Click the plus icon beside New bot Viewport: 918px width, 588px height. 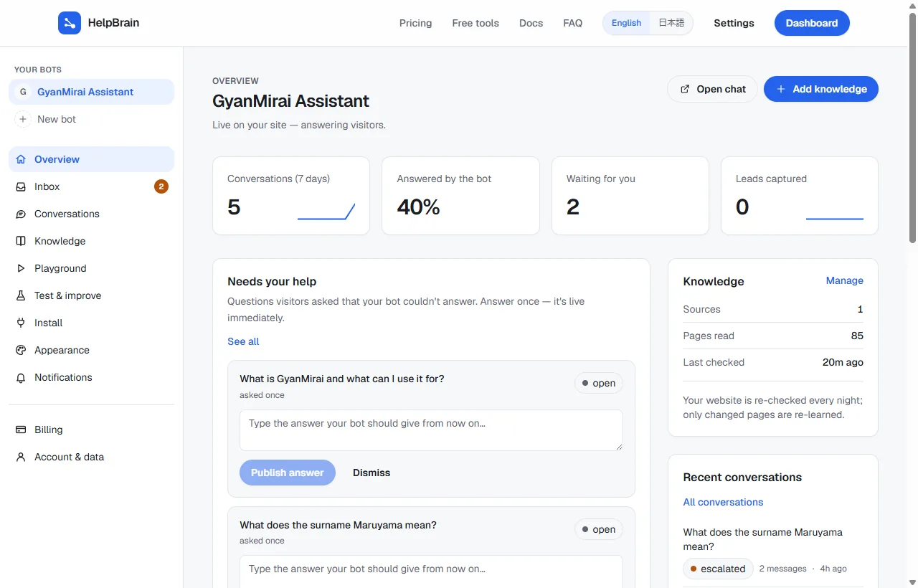(23, 119)
